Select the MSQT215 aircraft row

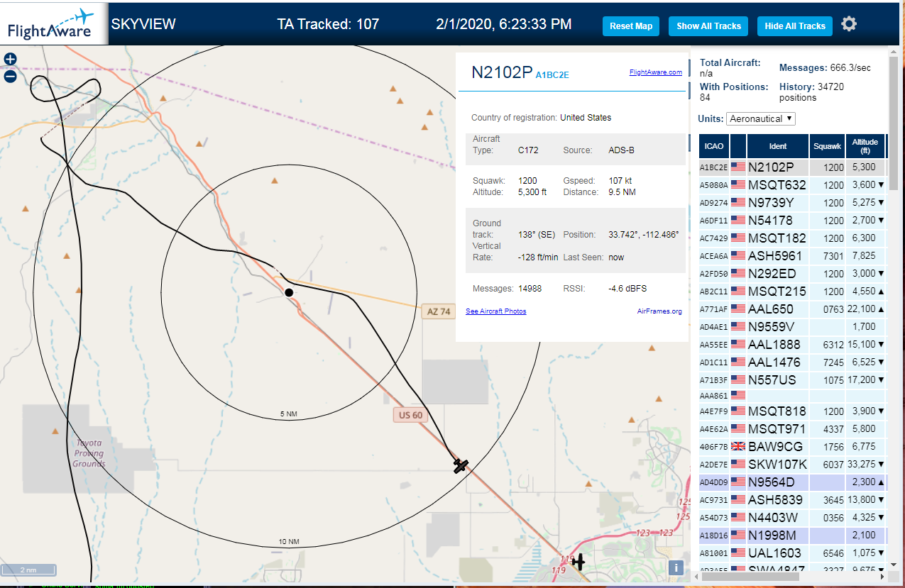[x=792, y=292]
